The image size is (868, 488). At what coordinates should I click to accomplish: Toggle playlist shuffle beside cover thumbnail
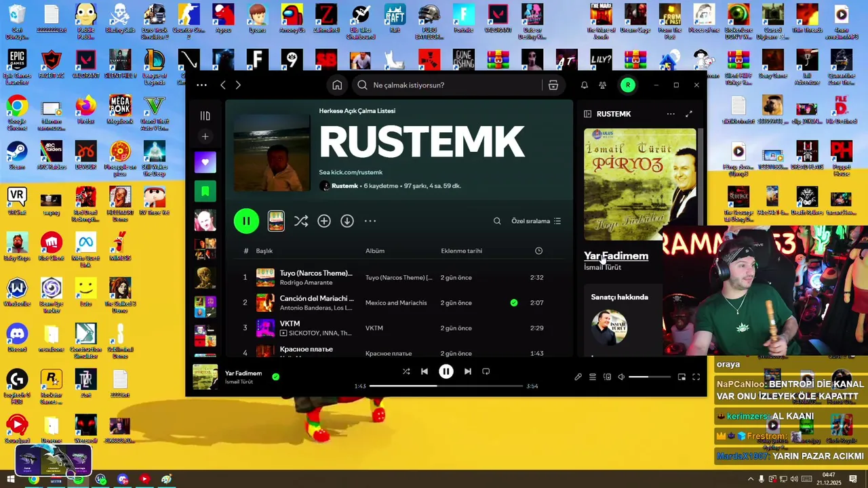tap(301, 221)
